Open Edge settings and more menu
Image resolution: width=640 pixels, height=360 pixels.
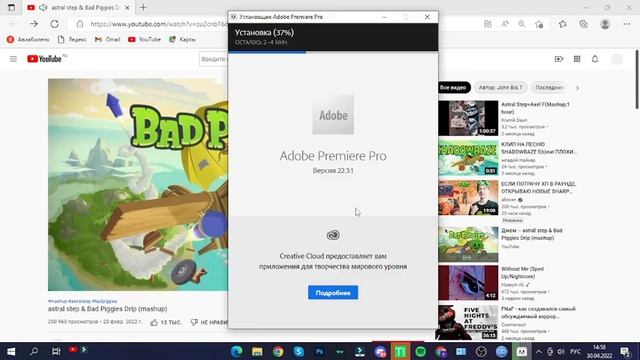click(627, 24)
